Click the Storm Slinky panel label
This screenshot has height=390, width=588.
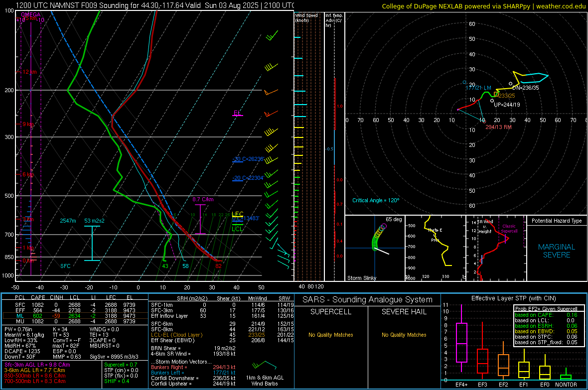click(x=361, y=278)
